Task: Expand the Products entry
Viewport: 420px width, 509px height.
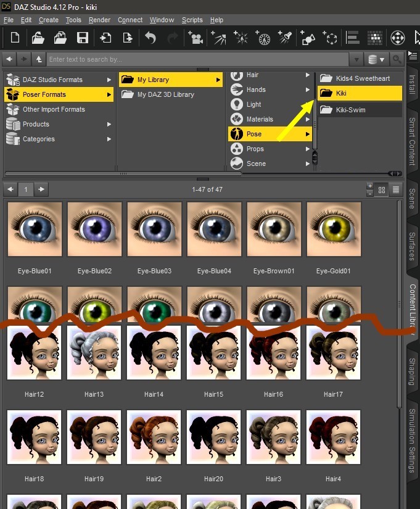Action: click(109, 124)
